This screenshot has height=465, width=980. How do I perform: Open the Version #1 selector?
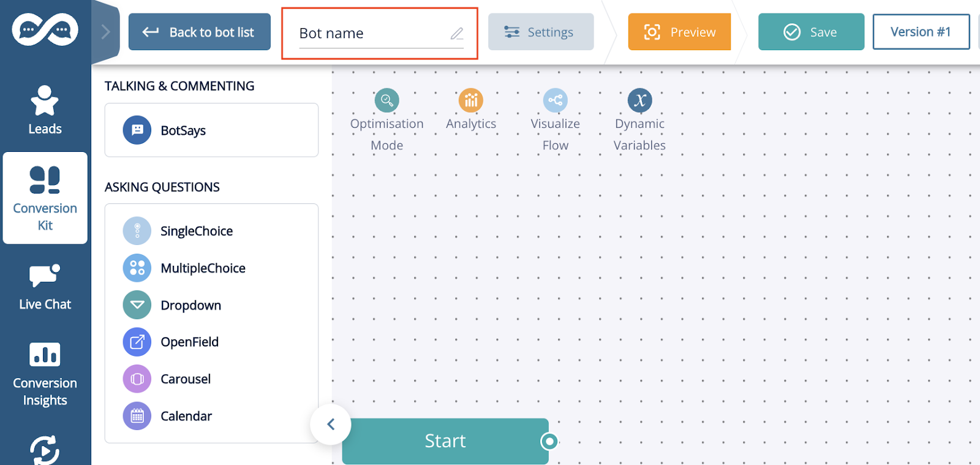[921, 32]
